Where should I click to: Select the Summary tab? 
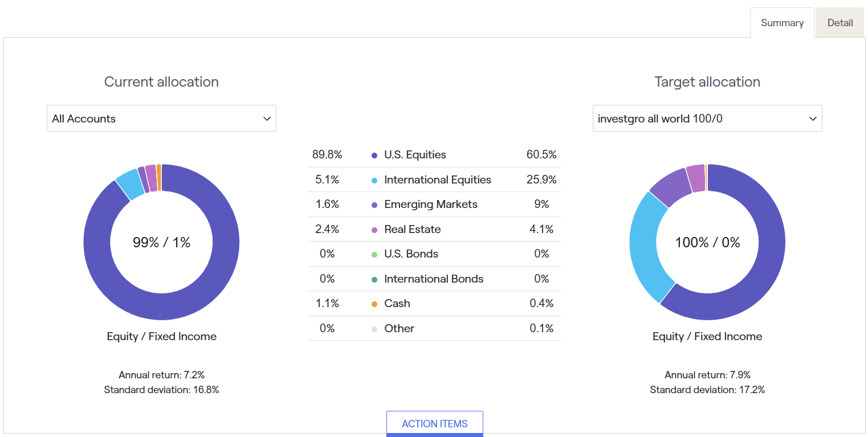coord(782,23)
